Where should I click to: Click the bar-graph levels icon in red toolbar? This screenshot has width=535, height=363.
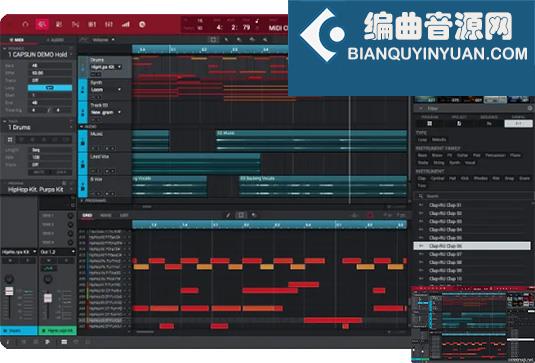126,24
